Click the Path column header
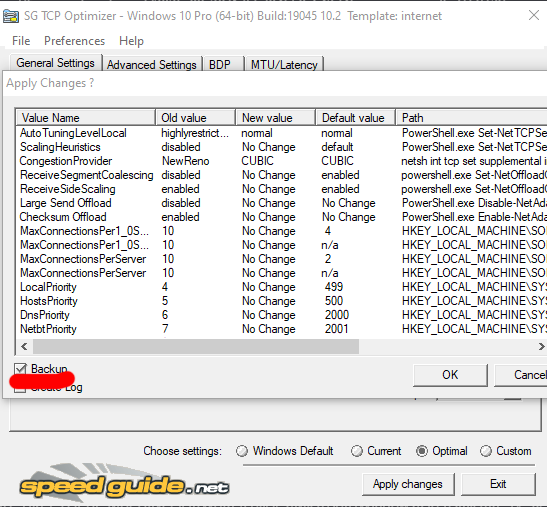 coord(471,118)
